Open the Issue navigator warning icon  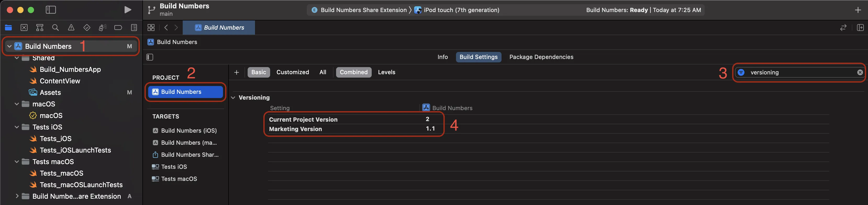71,28
